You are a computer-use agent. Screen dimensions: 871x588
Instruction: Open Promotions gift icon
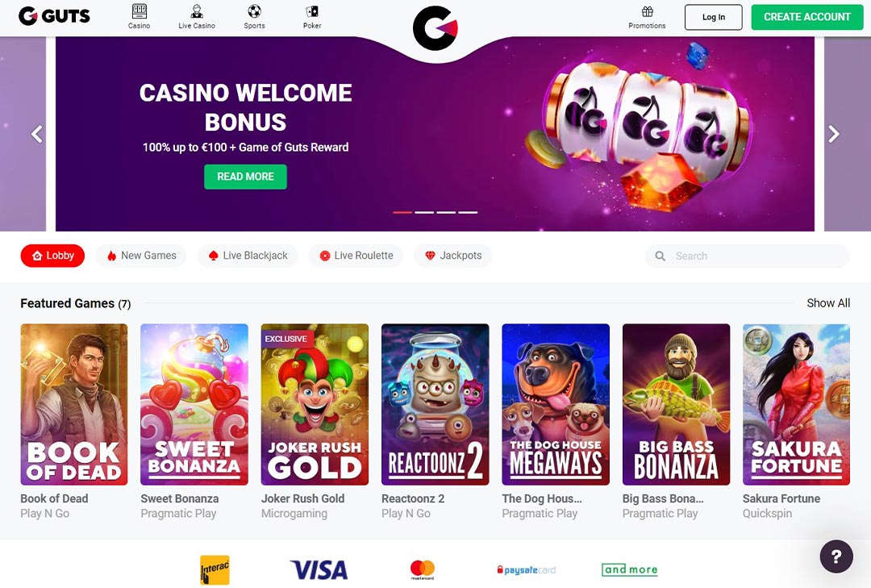[647, 11]
